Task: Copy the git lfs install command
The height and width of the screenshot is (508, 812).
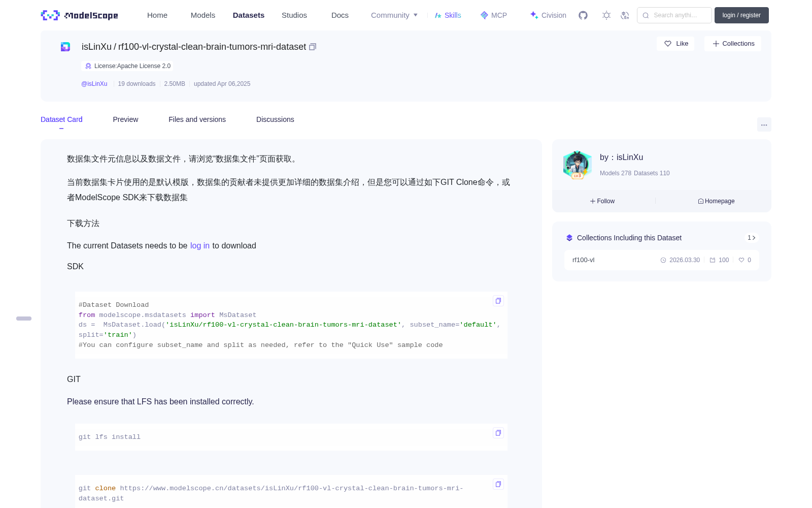Action: (498, 433)
